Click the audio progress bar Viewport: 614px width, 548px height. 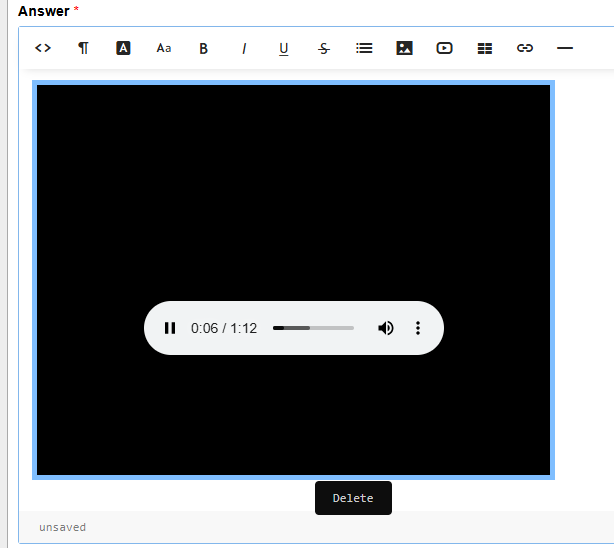tap(313, 328)
